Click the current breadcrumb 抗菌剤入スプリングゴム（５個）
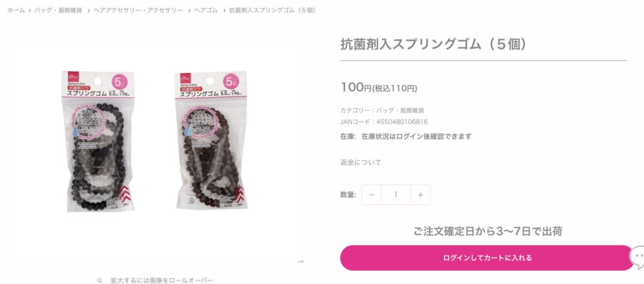The image size is (644, 284). tap(273, 10)
